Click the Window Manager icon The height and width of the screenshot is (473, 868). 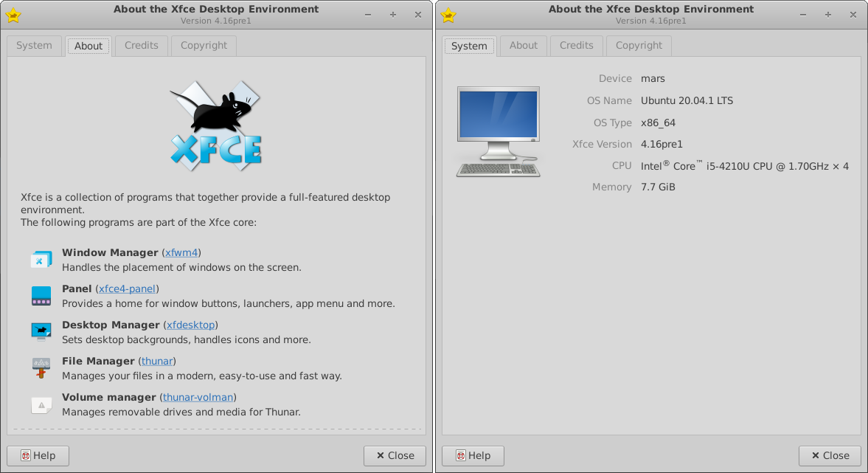41,260
